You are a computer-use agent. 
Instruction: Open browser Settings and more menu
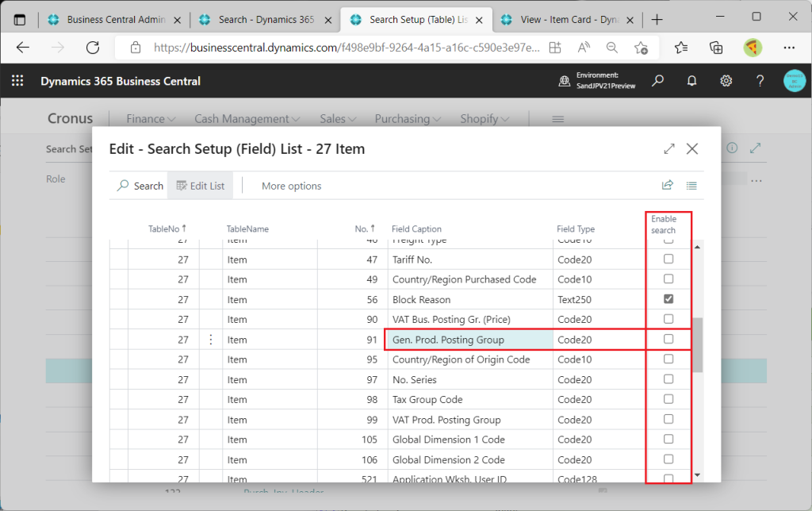pyautogui.click(x=789, y=48)
